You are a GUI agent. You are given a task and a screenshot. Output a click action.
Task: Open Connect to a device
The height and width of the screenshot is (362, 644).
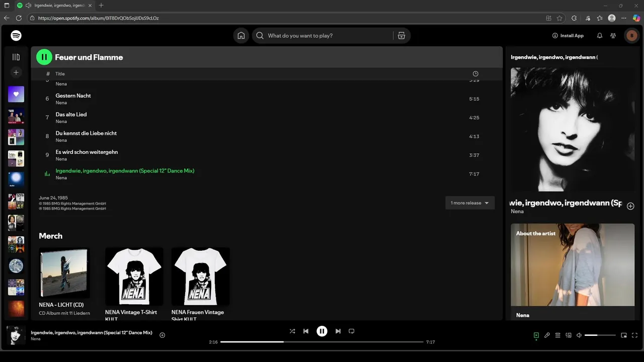569,335
